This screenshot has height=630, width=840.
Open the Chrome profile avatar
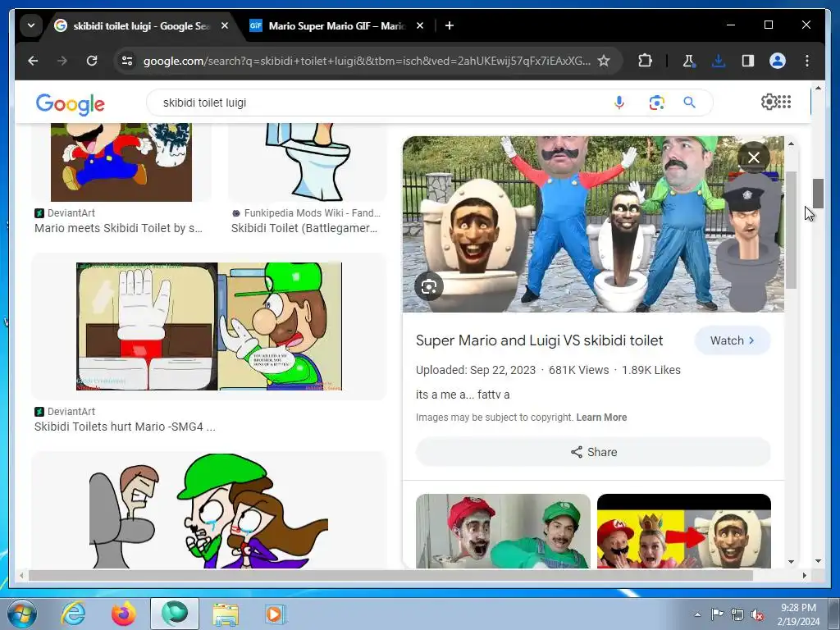(778, 61)
